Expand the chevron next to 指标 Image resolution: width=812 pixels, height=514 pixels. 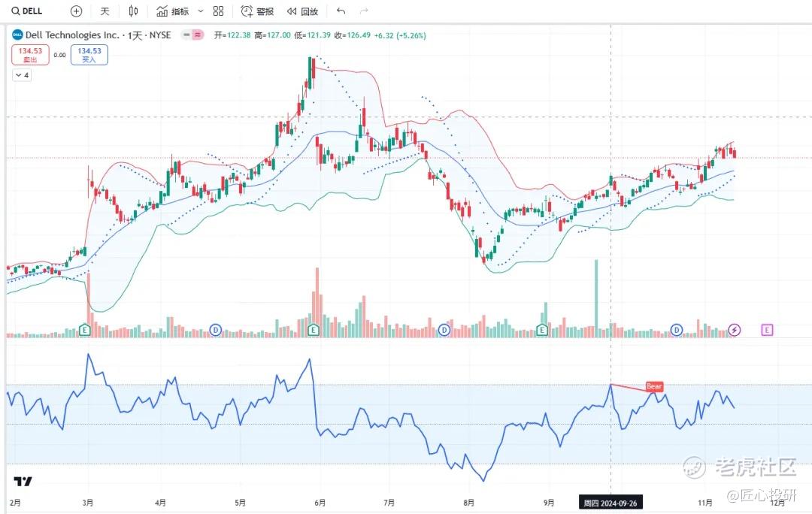point(201,11)
